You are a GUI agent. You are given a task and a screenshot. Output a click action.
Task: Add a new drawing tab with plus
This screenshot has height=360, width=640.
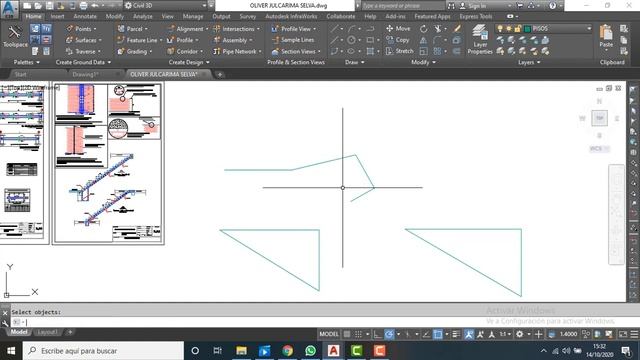(220, 74)
